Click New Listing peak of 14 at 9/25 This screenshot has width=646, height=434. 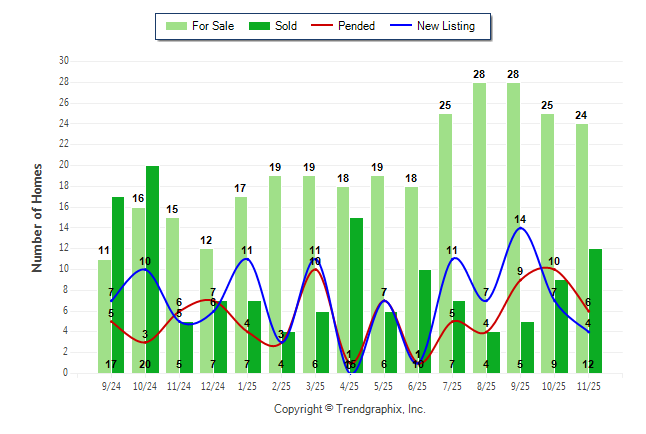tap(517, 229)
